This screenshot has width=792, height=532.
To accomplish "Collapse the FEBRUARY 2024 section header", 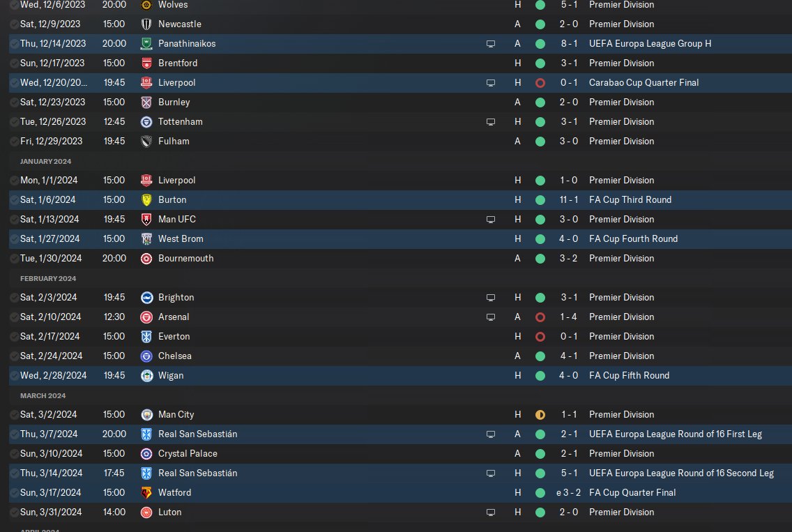I will pos(48,278).
